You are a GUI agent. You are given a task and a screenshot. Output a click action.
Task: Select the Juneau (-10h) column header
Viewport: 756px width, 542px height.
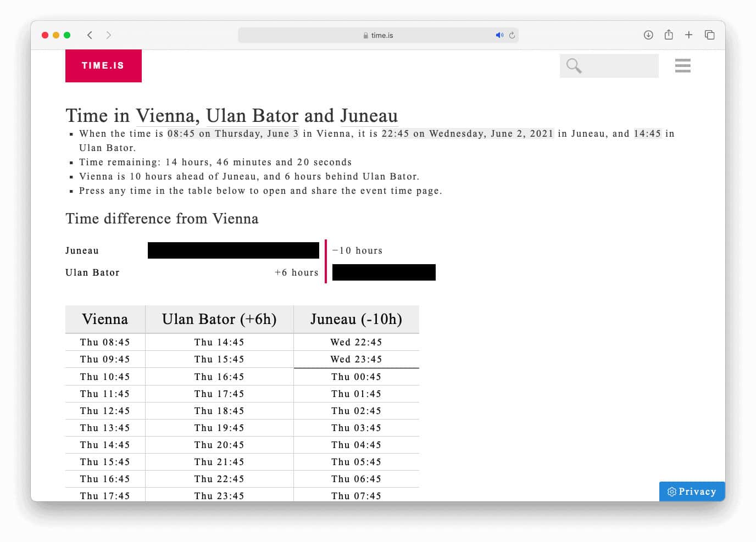tap(356, 319)
